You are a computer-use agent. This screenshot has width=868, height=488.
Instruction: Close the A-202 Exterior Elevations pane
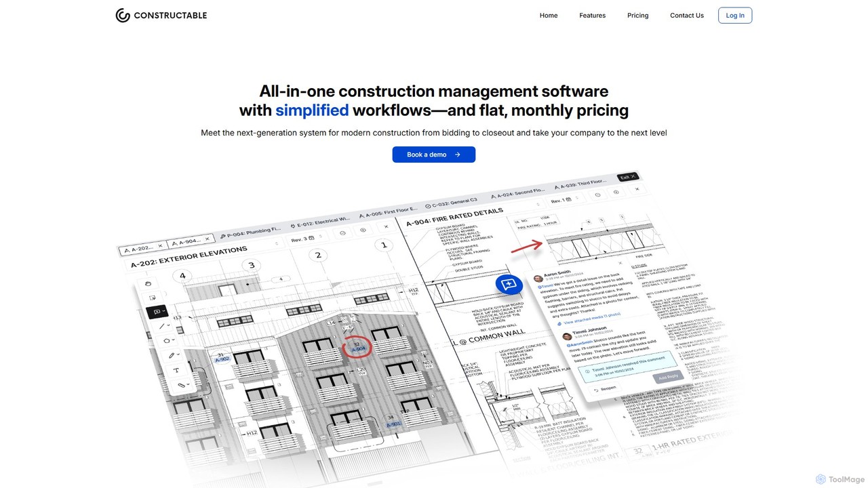tap(386, 226)
